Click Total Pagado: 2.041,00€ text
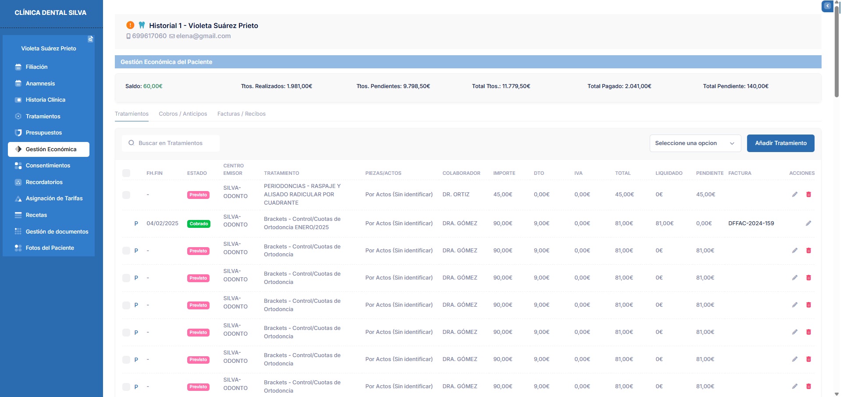This screenshot has height=397, width=868. (x=619, y=86)
